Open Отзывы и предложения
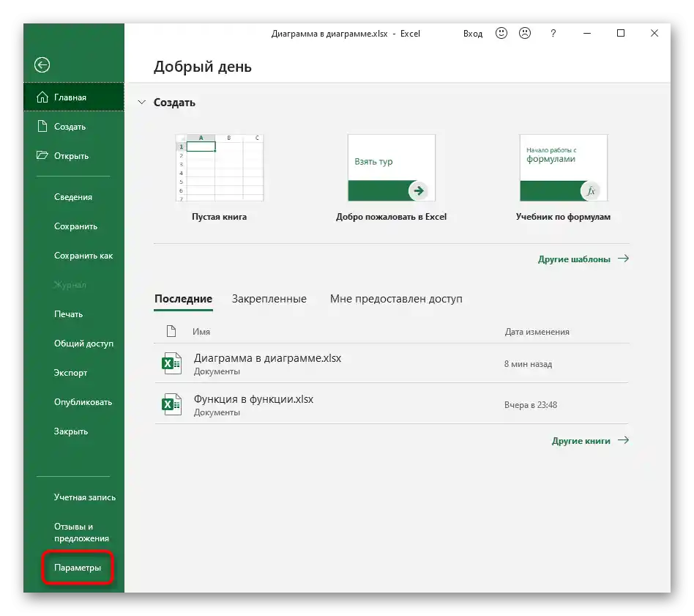Viewport: 694px width, 616px height. click(81, 532)
